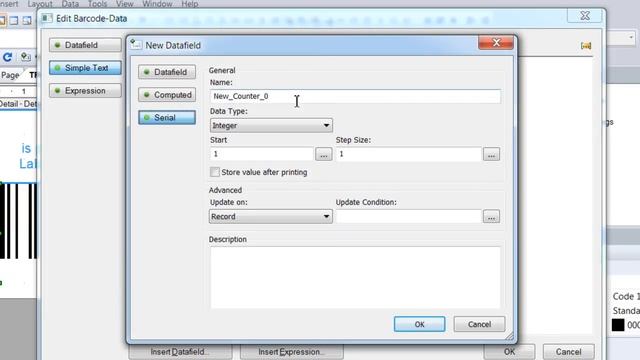Click the Name field with New_Counter_0
The image size is (640, 360).
(355, 96)
